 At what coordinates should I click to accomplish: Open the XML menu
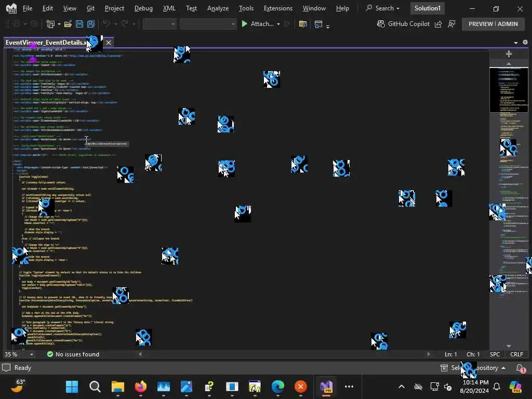point(169,8)
